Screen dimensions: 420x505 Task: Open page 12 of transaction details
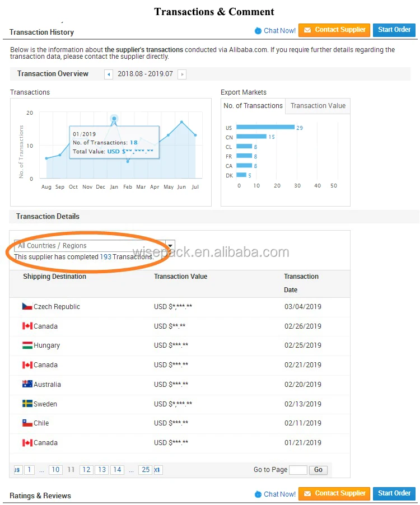click(x=86, y=470)
